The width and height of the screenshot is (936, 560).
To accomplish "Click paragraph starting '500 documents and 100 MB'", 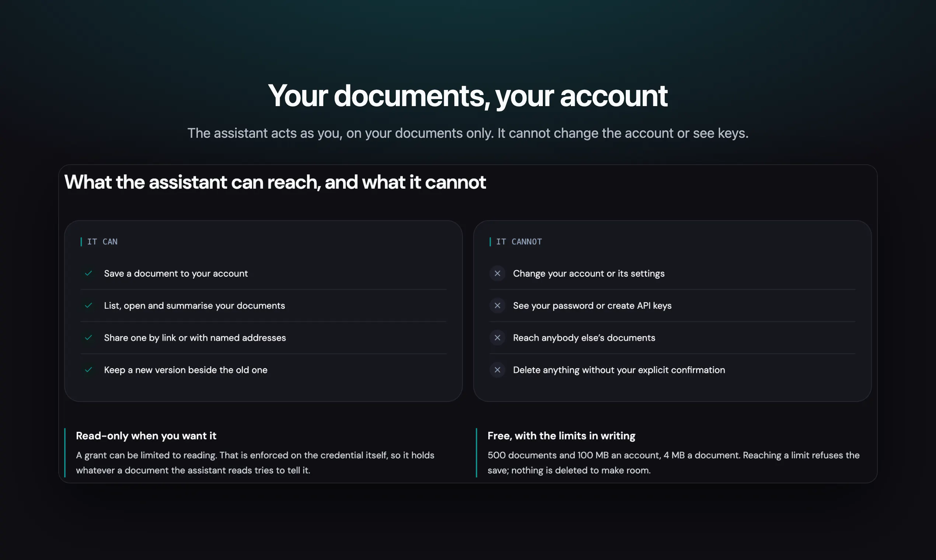I will [x=673, y=463].
